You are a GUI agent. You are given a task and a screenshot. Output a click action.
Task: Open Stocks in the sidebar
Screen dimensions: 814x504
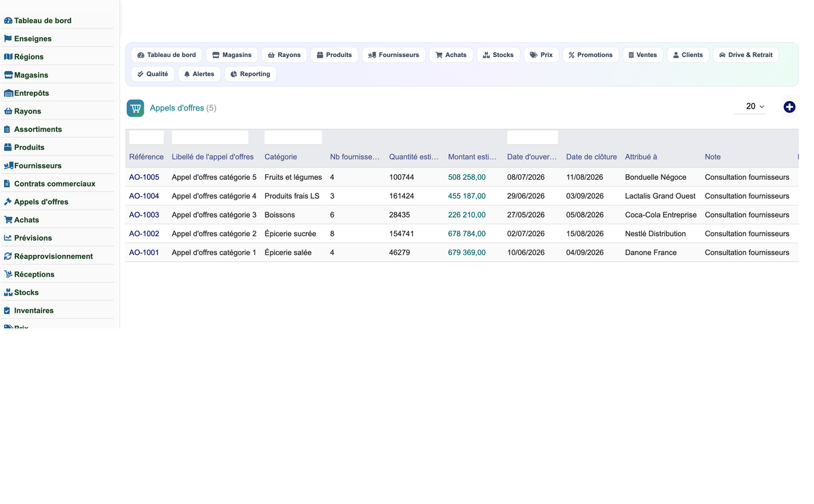click(x=21, y=292)
